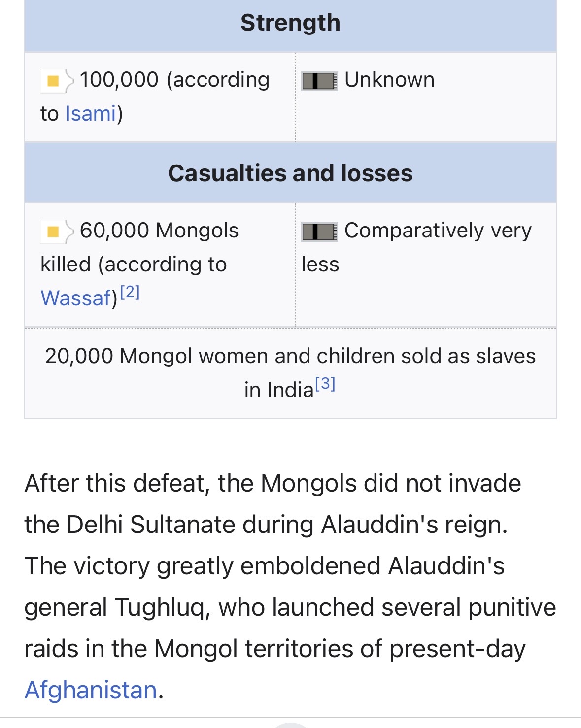Open the Wassaf link
Screen dimensions: 581x728
(76, 298)
